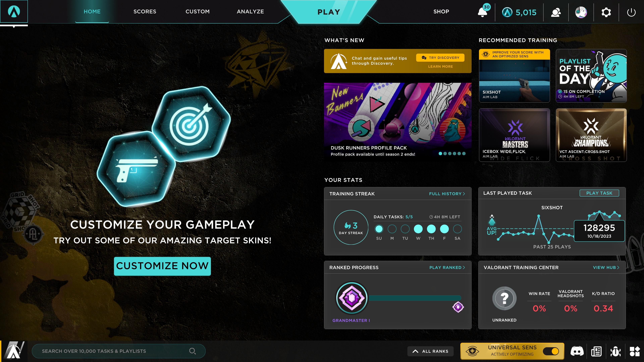
Task: Click the settings gear icon
Action: pyautogui.click(x=606, y=12)
